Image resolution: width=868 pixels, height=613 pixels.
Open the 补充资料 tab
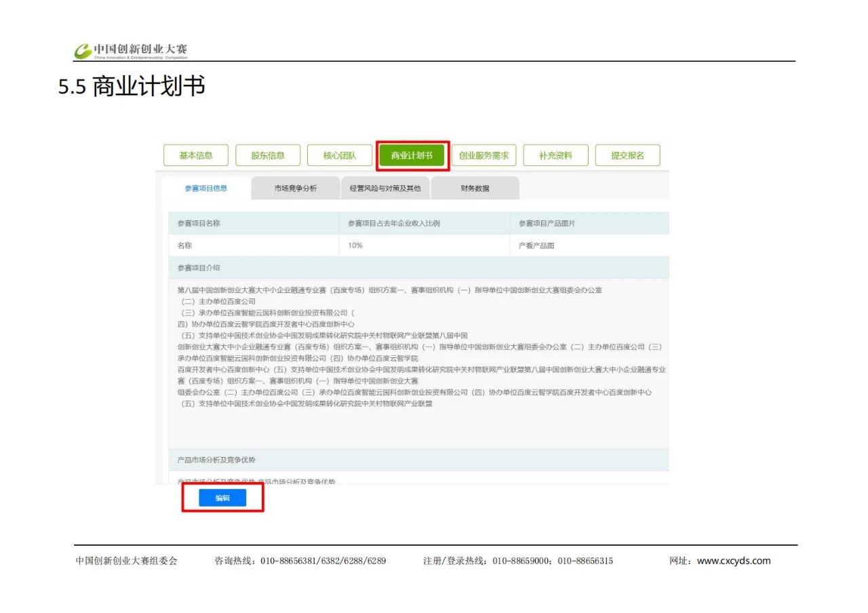click(555, 155)
